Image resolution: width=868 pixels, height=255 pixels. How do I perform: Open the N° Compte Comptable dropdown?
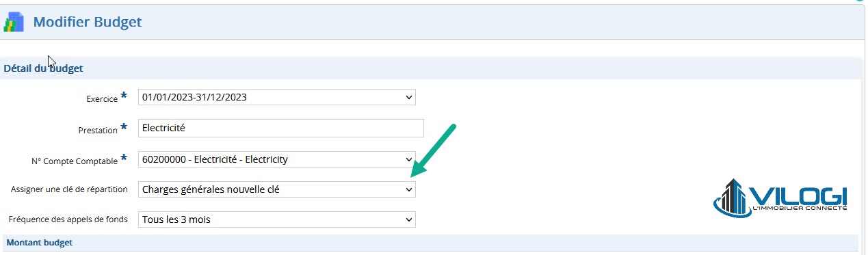click(276, 159)
